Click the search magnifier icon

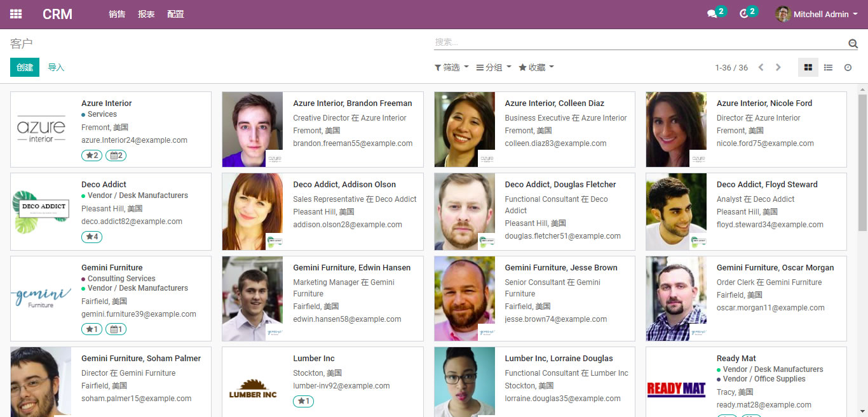tap(853, 43)
